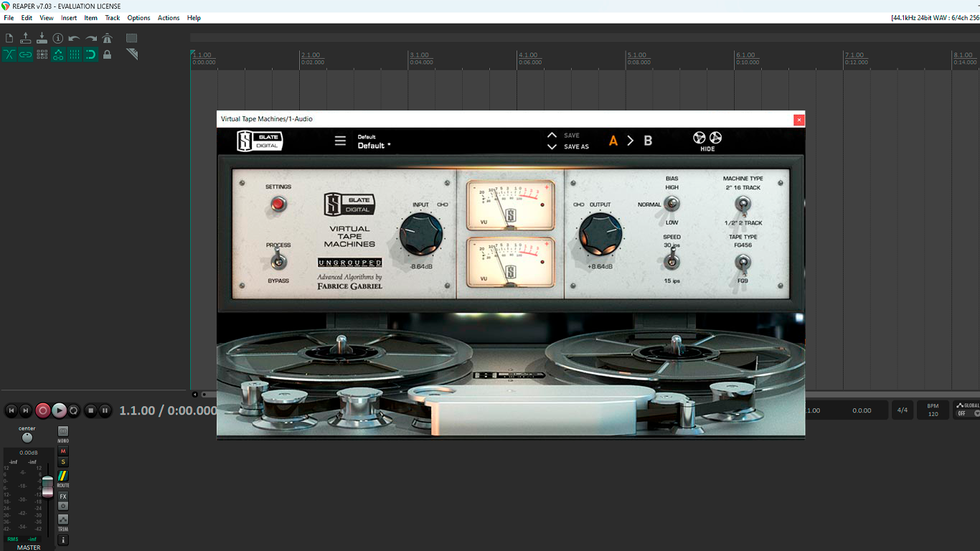Select previous preset with up chevron
The width and height of the screenshot is (980, 551).
(x=552, y=135)
